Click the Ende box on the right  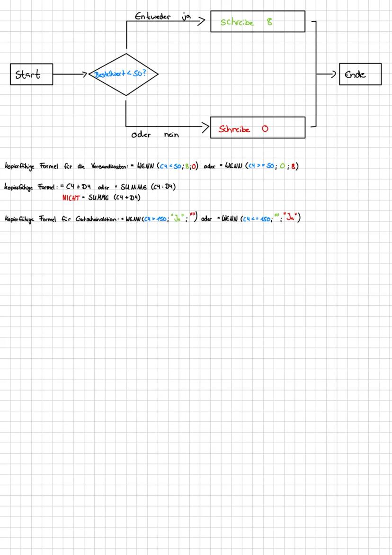tap(360, 74)
